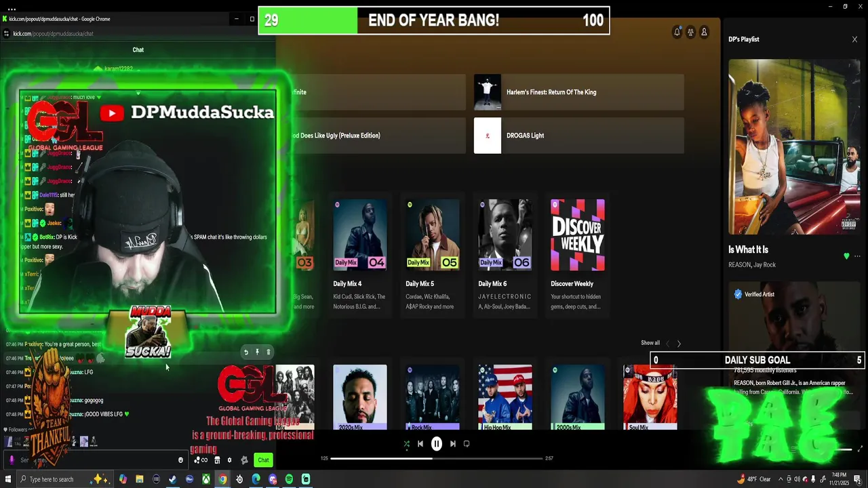This screenshot has width=868, height=488.
Task: Open Copilot from the taskbar
Action: [x=123, y=479]
